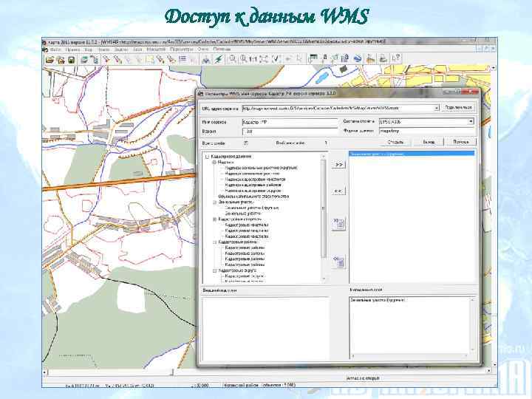The width and height of the screenshot is (532, 399).
Task: Click the layer tree vertical scrollbar
Action: tap(324, 217)
